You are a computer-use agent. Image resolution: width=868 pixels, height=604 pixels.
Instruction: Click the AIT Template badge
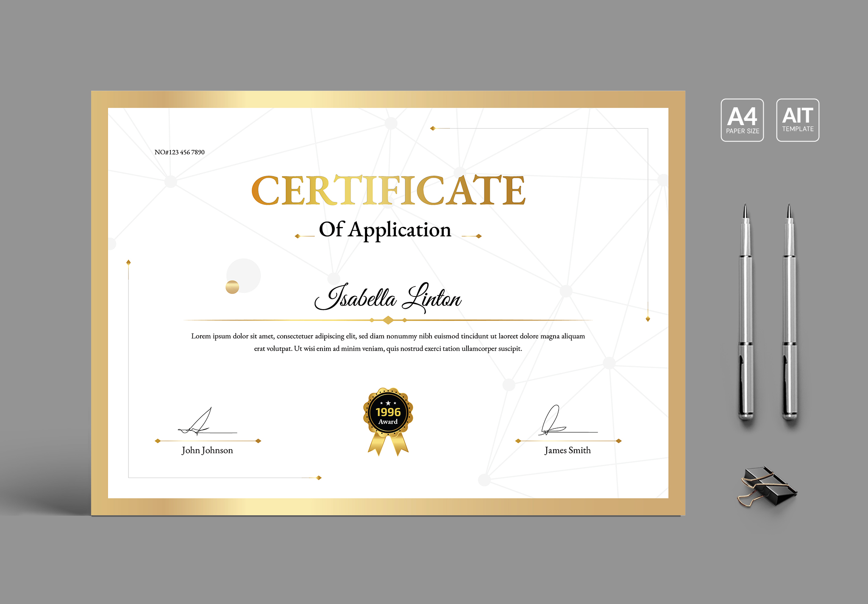coord(798,120)
